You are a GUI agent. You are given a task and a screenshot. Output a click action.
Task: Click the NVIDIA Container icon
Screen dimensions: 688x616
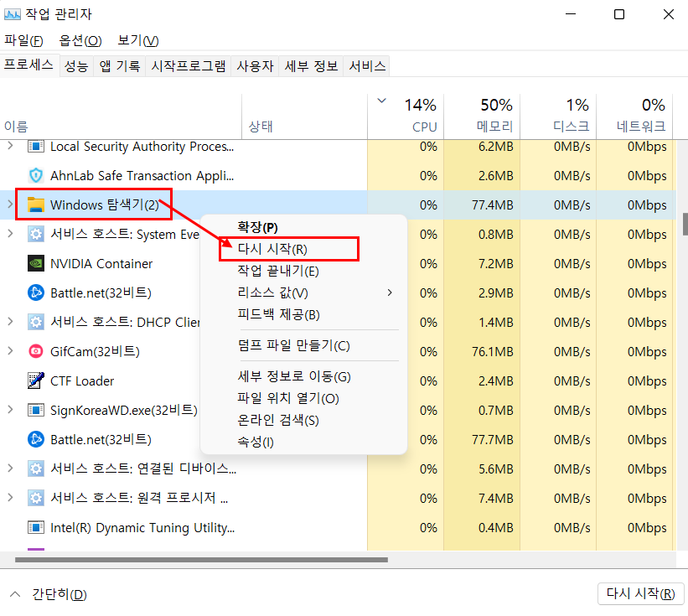pyautogui.click(x=35, y=263)
